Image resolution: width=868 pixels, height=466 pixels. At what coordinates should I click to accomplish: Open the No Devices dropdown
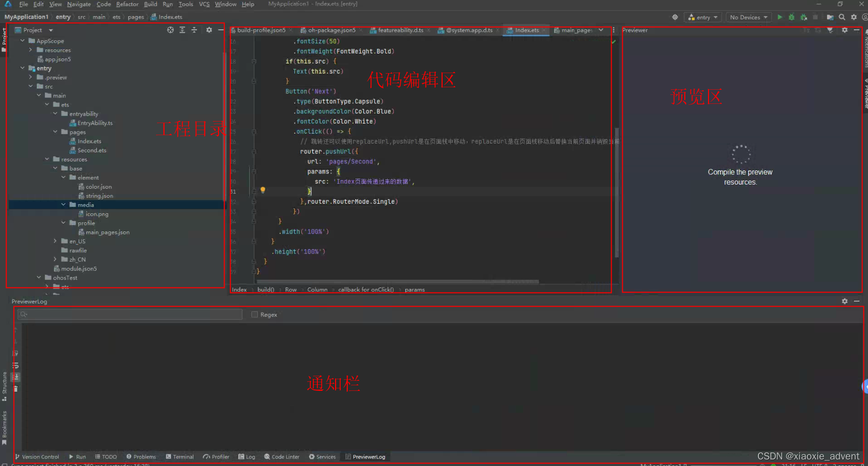pos(749,17)
